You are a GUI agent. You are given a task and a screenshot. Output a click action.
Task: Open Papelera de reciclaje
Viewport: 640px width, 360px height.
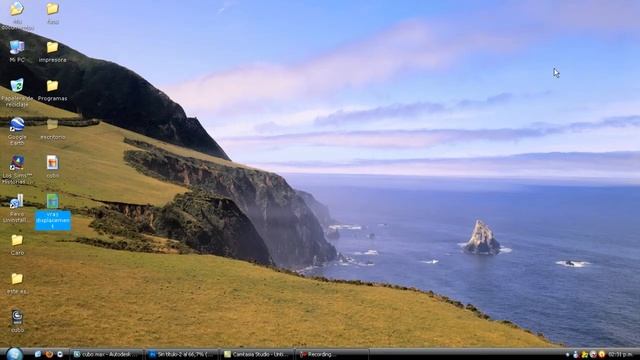click(17, 92)
